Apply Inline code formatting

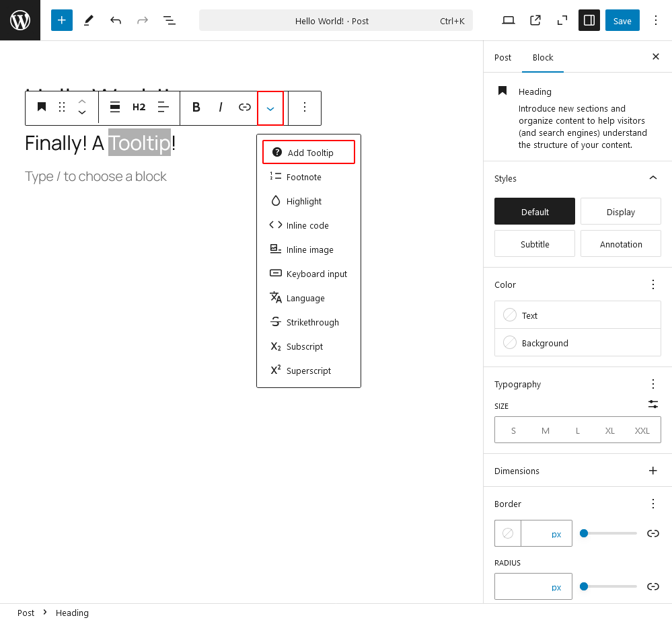[x=309, y=225]
